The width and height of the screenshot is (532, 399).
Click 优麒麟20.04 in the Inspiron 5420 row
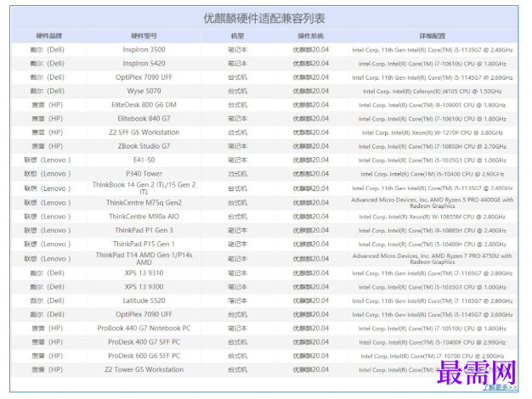tap(311, 64)
